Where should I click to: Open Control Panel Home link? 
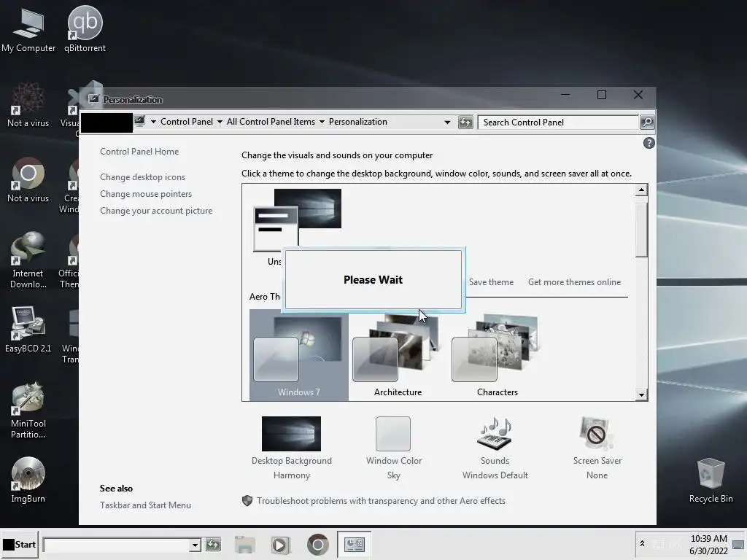(x=139, y=152)
